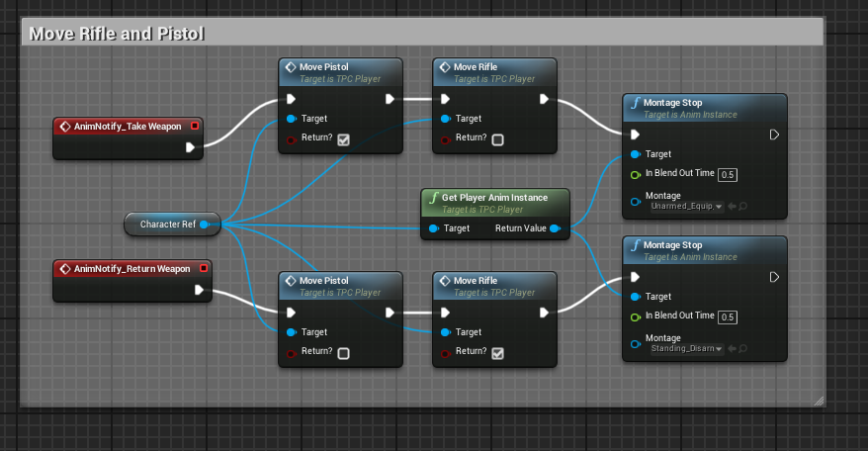
Task: Click the exec output pin of AnimNotify_Take Weapon
Action: pos(190,147)
